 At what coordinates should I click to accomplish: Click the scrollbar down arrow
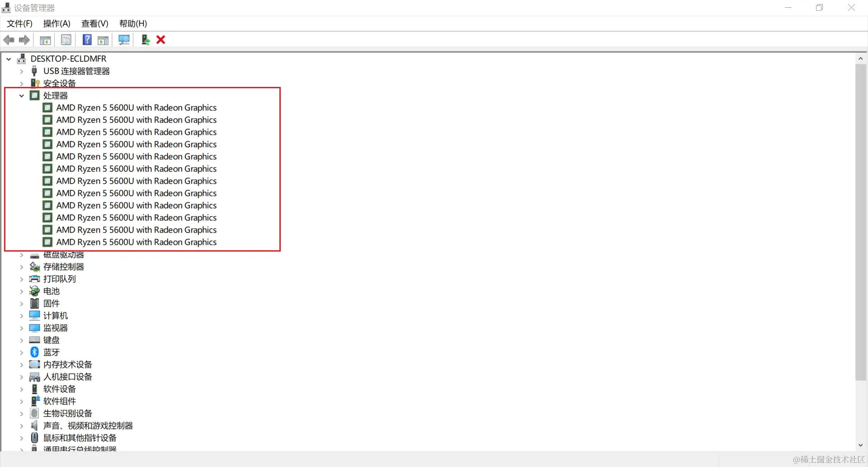click(860, 445)
